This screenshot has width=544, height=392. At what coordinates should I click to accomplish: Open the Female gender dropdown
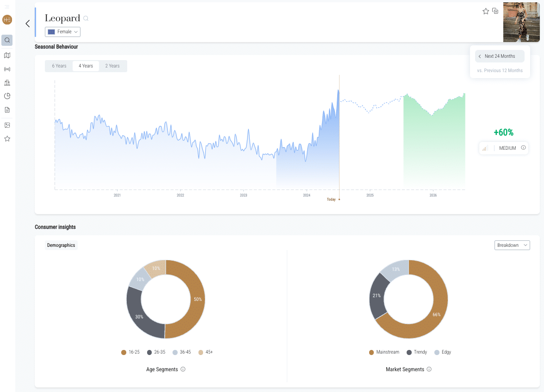(63, 31)
